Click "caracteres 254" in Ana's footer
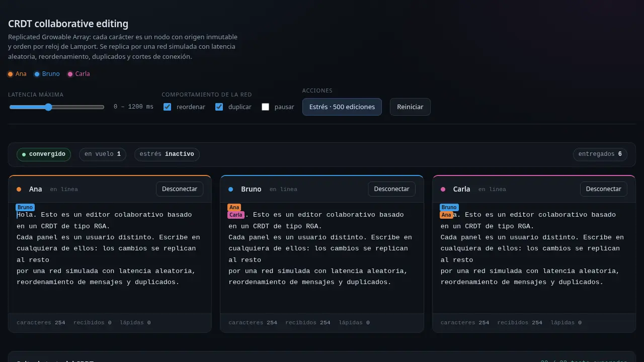The width and height of the screenshot is (644, 362). [41, 323]
